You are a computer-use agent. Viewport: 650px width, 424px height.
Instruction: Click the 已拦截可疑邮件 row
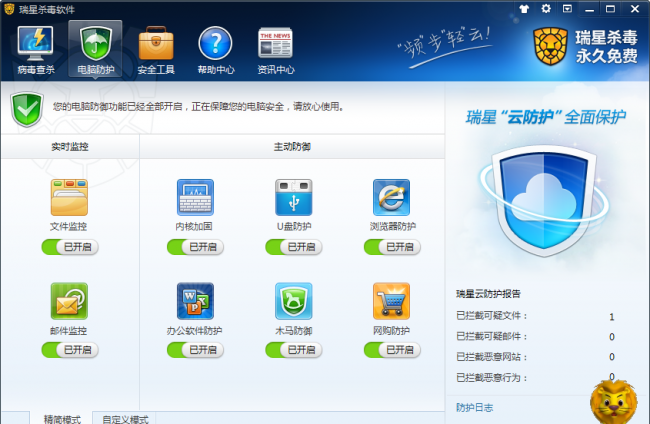coord(535,336)
